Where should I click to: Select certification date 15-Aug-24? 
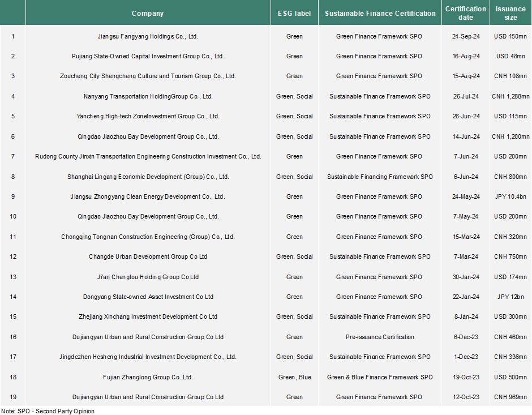(x=466, y=76)
